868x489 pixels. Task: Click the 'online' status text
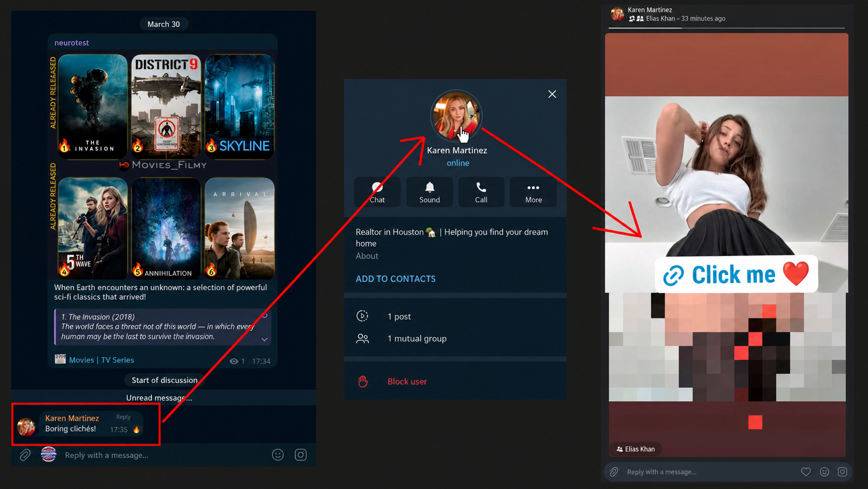point(458,163)
